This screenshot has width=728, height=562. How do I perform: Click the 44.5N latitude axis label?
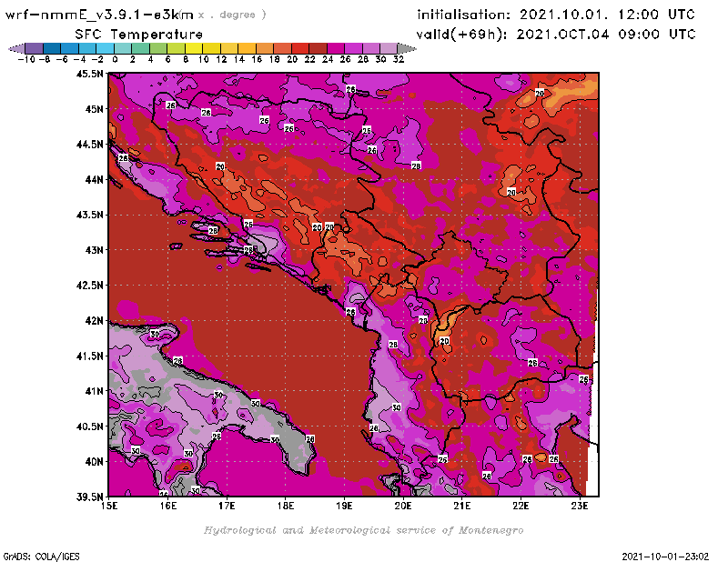tap(89, 145)
